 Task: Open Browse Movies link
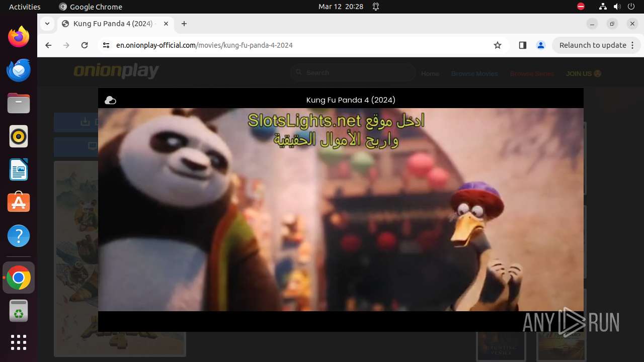(474, 73)
